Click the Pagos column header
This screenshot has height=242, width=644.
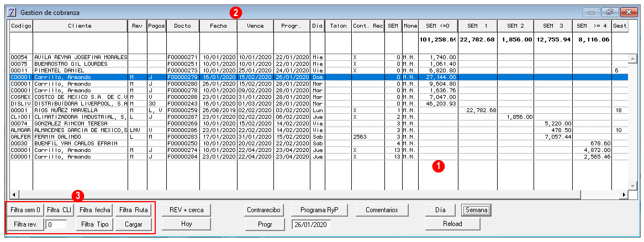pos(156,26)
